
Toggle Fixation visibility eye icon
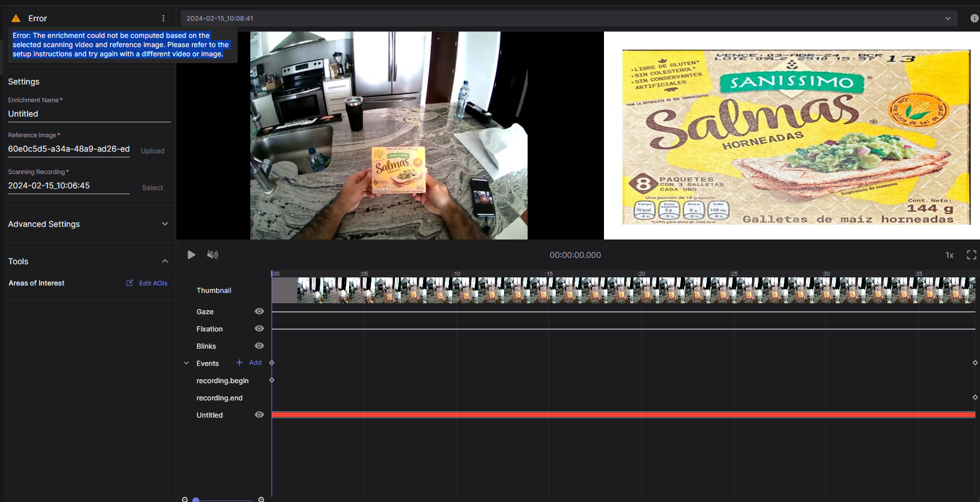[x=259, y=329]
